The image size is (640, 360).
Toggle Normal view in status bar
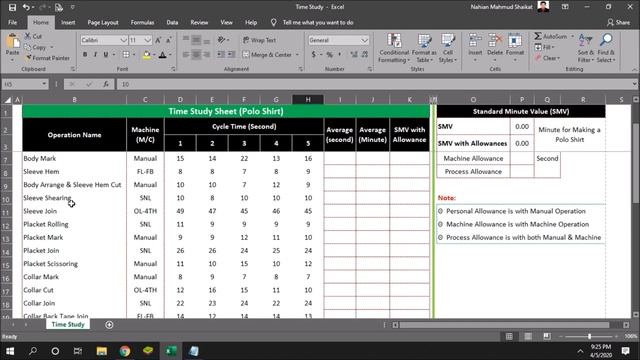[x=509, y=336]
